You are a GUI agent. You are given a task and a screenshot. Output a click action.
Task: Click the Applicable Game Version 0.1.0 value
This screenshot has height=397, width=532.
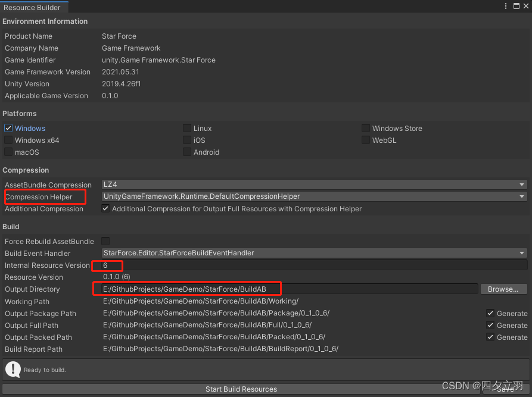click(110, 96)
